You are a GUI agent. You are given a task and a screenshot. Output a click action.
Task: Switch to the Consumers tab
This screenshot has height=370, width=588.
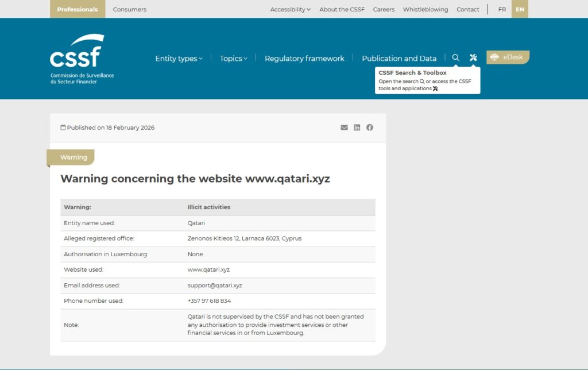click(129, 9)
